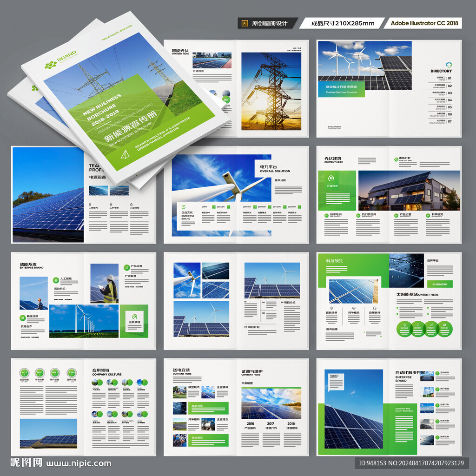The image size is (476, 476).
Task: Click the 太阳能基站 heading
Action: (407, 294)
